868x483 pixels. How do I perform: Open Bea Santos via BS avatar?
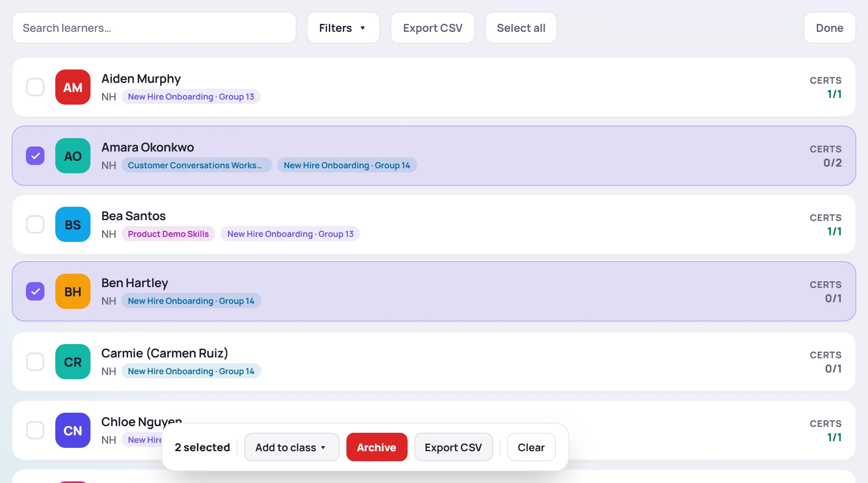pyautogui.click(x=73, y=224)
